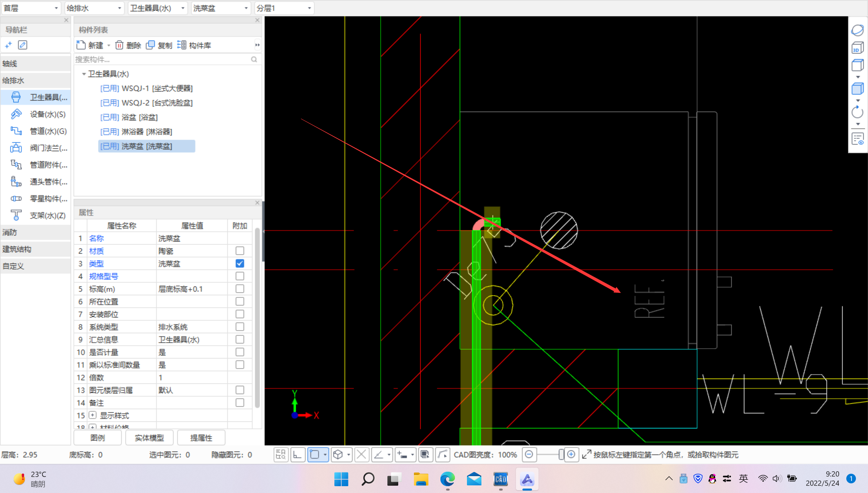The height and width of the screenshot is (493, 868).
Task: Open the 分层1 layer dropdown
Action: [x=285, y=8]
